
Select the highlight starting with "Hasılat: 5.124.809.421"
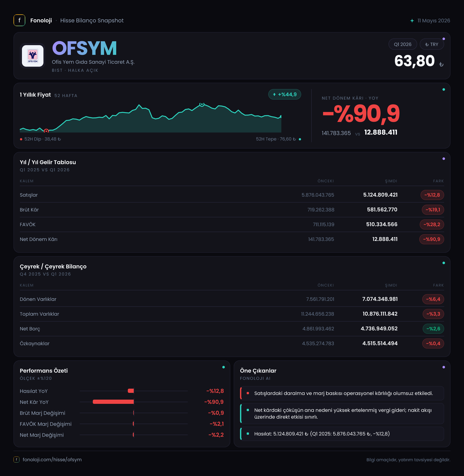342,434
